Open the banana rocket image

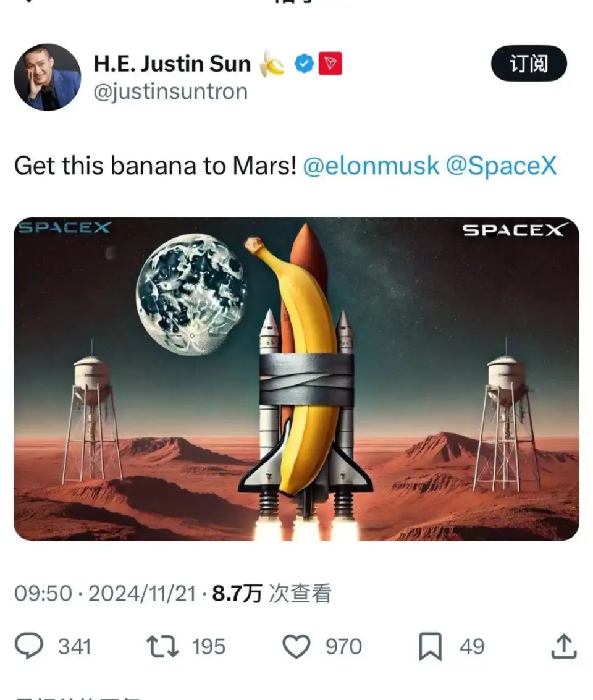(x=296, y=379)
